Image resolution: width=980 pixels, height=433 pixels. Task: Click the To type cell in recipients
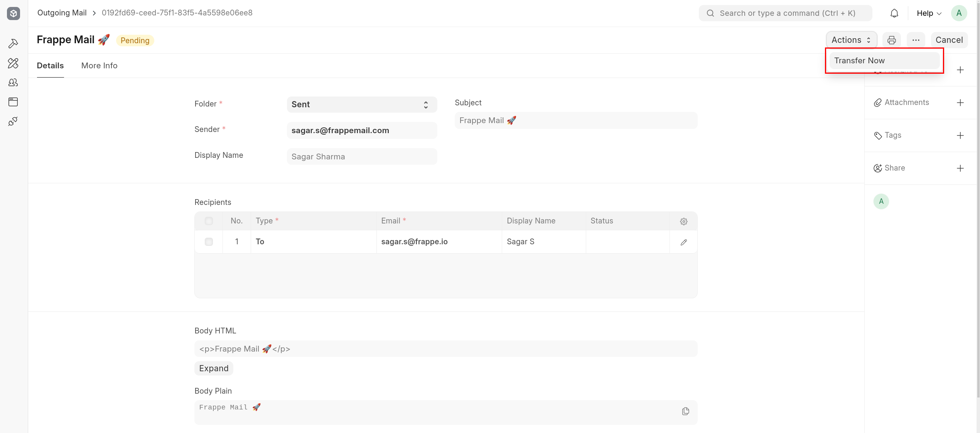click(x=313, y=242)
